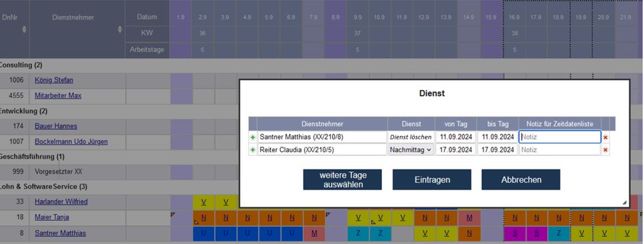Viewport: 644px width, 244px height.
Task: Click the 'Dienst löschen' field for Santner Matthias
Action: 411,137
